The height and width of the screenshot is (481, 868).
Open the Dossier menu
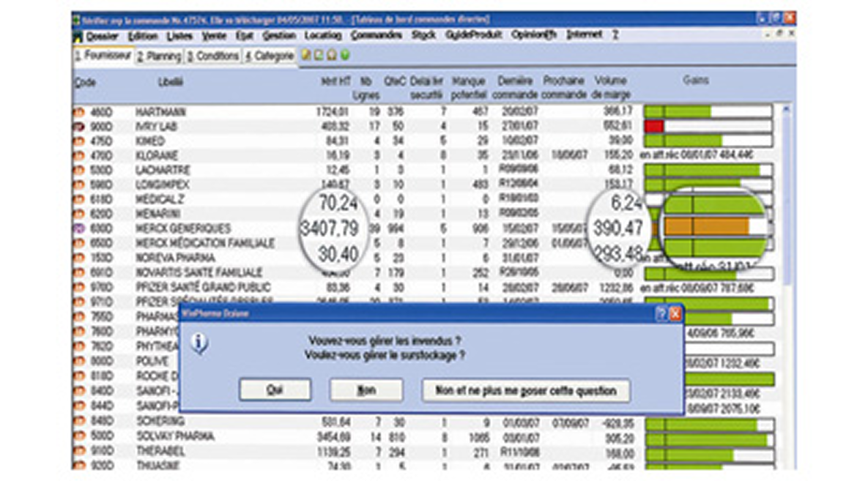[101, 35]
